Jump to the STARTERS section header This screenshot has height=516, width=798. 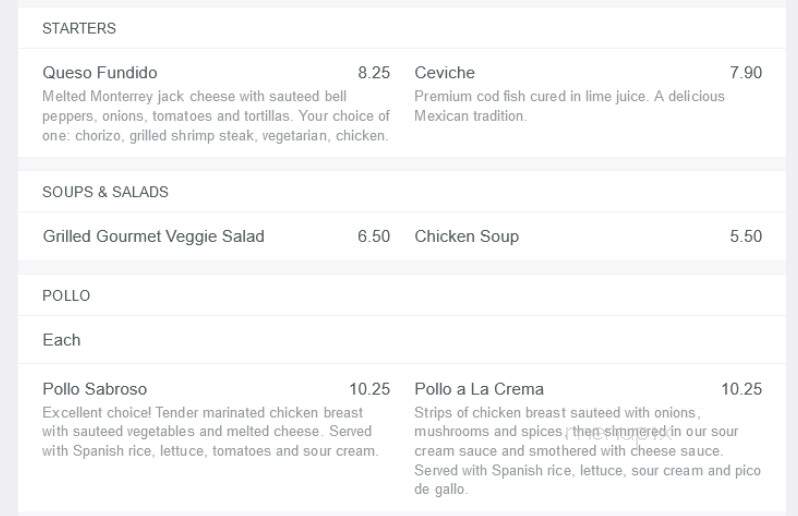click(79, 28)
